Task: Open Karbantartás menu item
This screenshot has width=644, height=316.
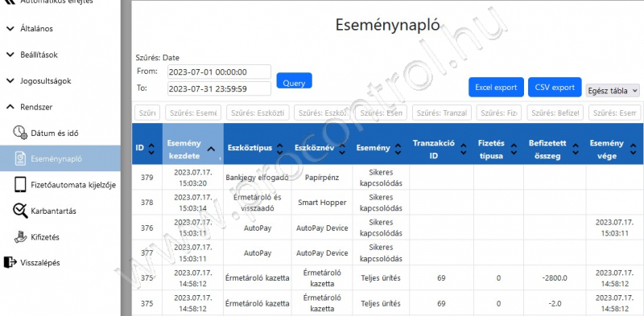Action: [x=60, y=211]
